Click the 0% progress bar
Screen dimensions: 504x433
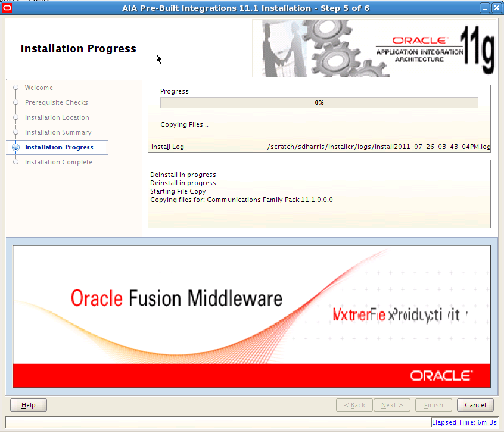click(319, 102)
